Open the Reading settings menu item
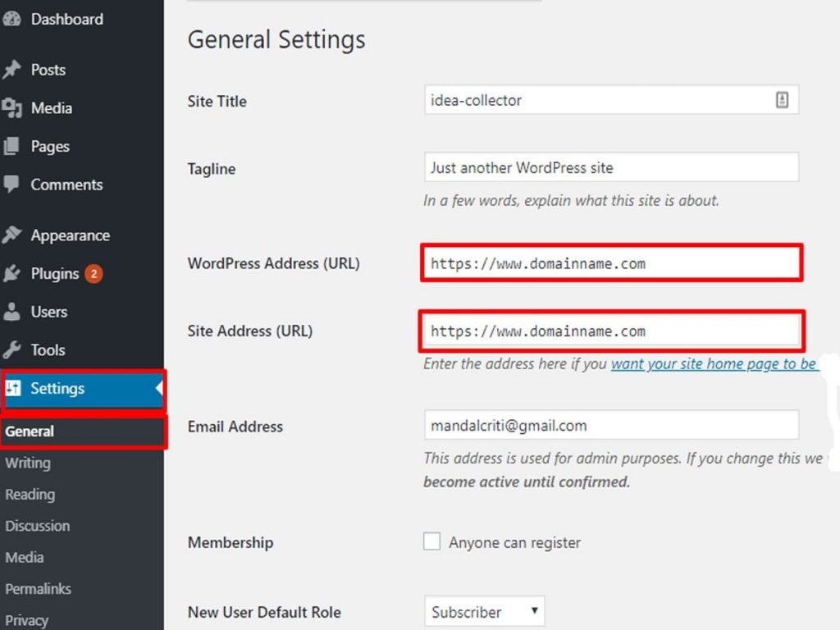 pyautogui.click(x=30, y=494)
